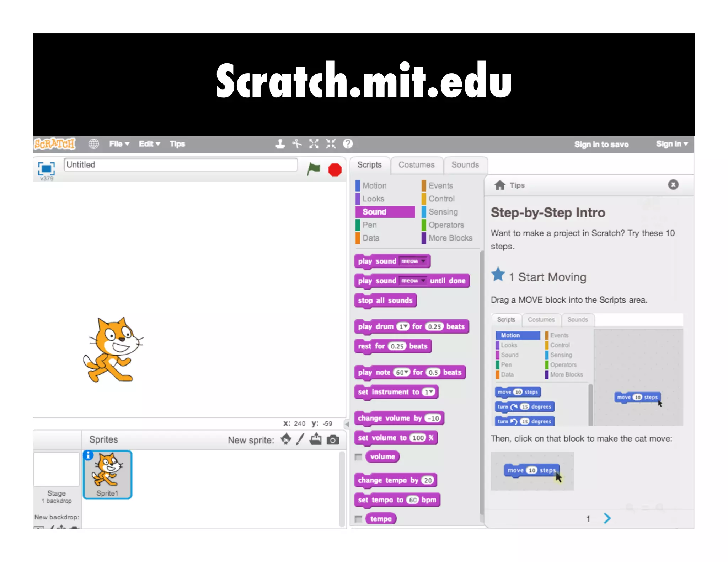This screenshot has width=728, height=562.
Task: Click the cat sprite on stage
Action: point(113,350)
